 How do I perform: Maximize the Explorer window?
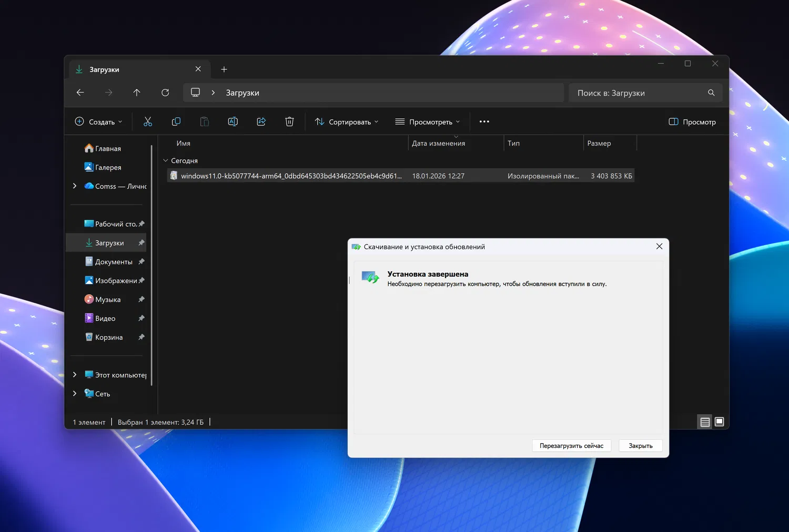coord(687,64)
